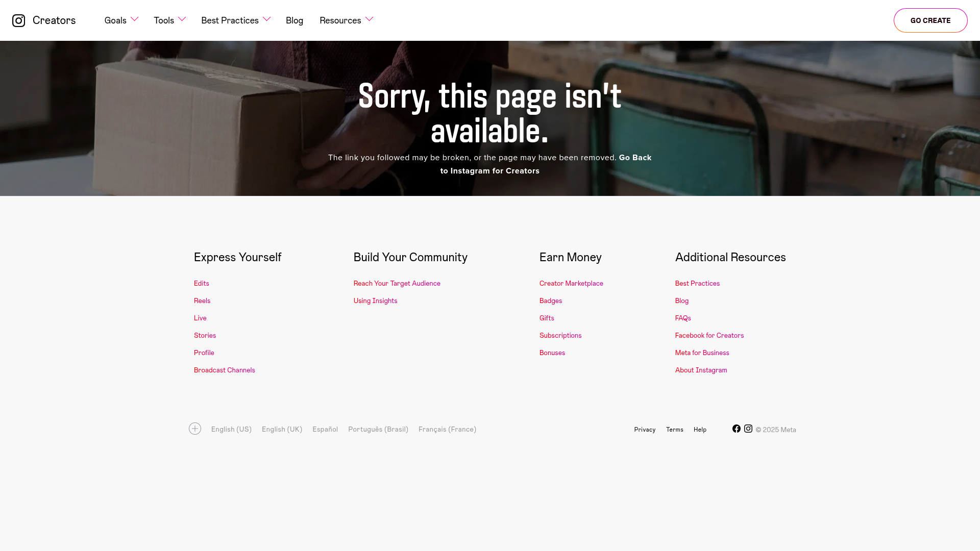Image resolution: width=980 pixels, height=551 pixels.
Task: Open the Badges link
Action: [x=551, y=300]
